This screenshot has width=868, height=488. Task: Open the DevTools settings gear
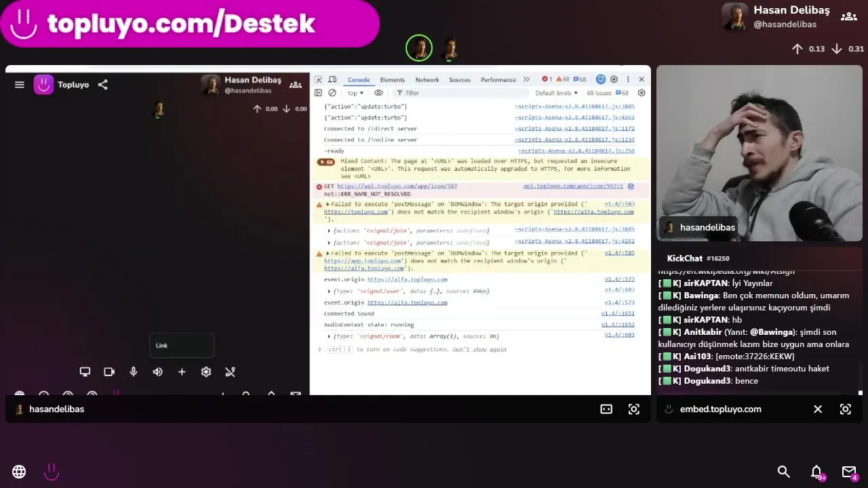pos(614,79)
